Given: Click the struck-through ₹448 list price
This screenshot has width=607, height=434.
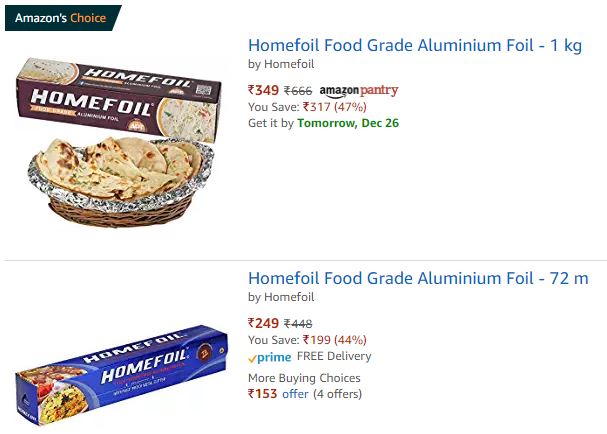Looking at the screenshot, I should (x=298, y=324).
